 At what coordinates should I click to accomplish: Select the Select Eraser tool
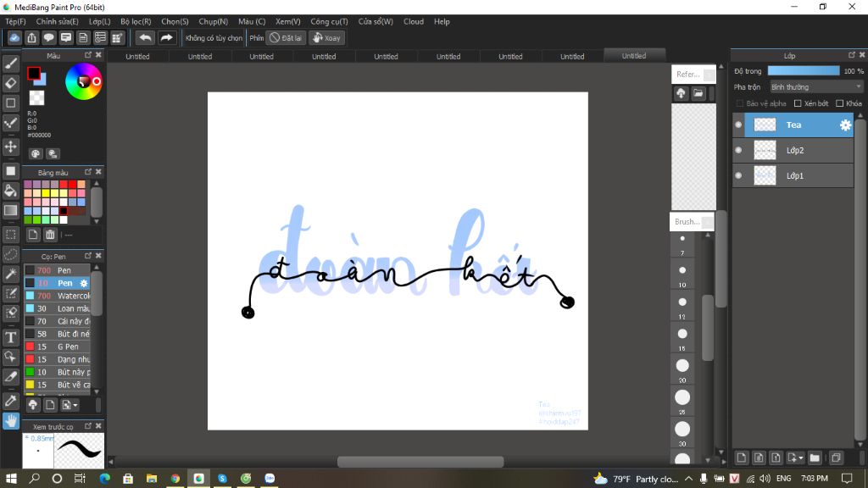coord(10,313)
